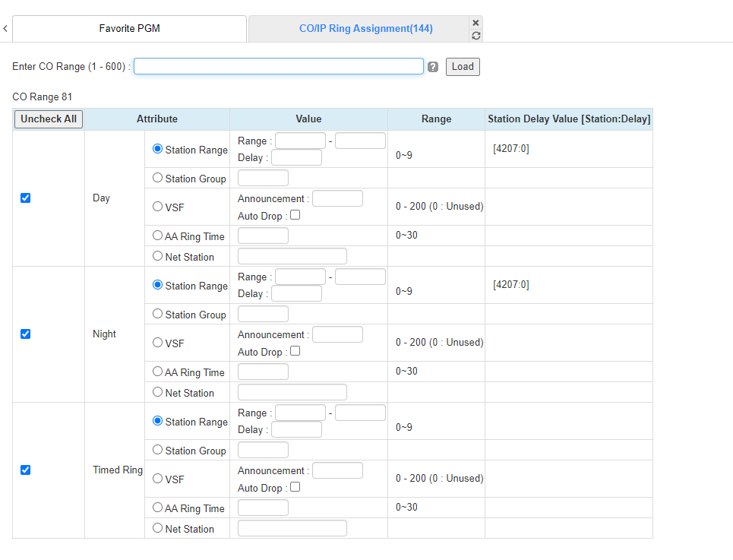
Task: Switch to the Favorite PGM tab
Action: pyautogui.click(x=129, y=29)
